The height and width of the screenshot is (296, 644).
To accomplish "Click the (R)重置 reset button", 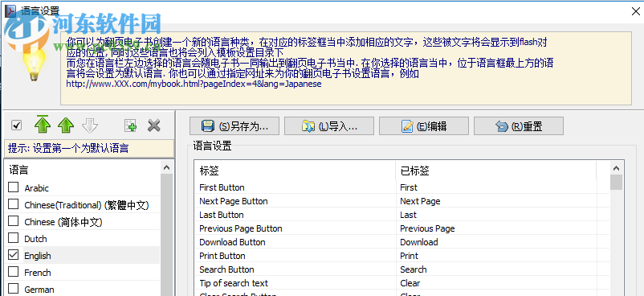I will (x=518, y=126).
